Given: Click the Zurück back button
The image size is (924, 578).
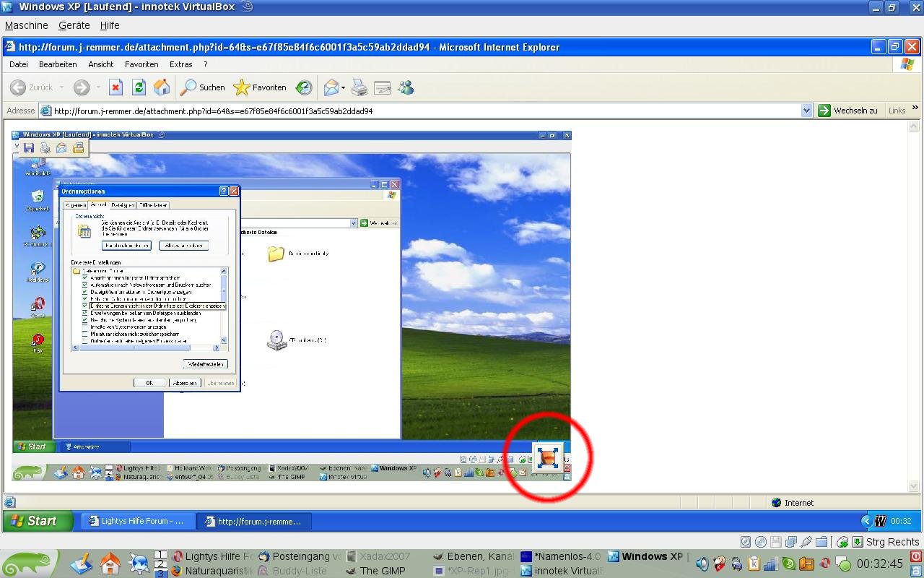Looking at the screenshot, I should point(32,87).
